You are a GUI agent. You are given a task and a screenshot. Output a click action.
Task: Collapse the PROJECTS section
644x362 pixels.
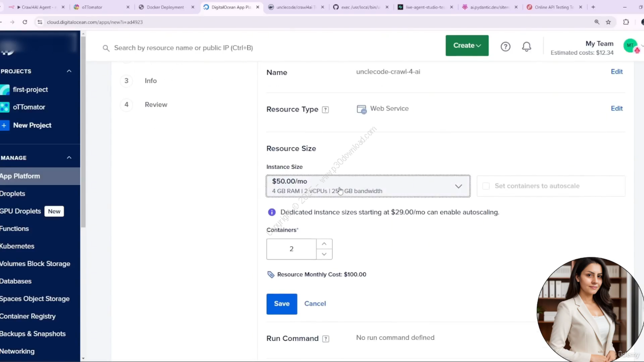point(69,71)
